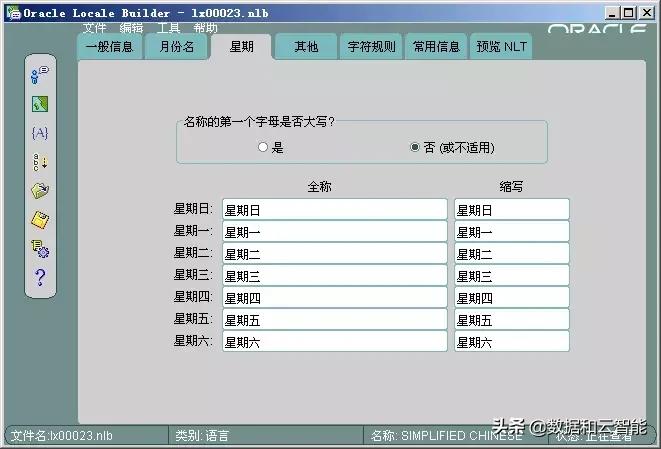Open the 文件 menu
The width and height of the screenshot is (661, 449).
click(x=94, y=28)
